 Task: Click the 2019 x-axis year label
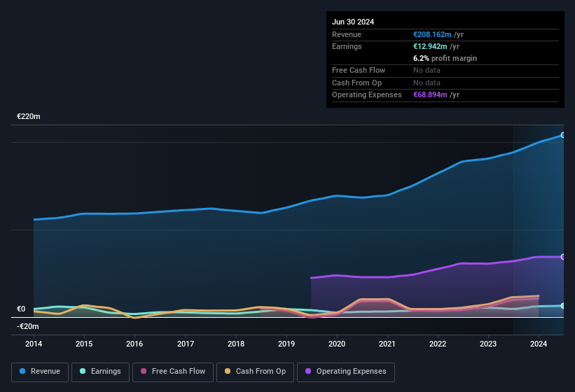coord(286,344)
